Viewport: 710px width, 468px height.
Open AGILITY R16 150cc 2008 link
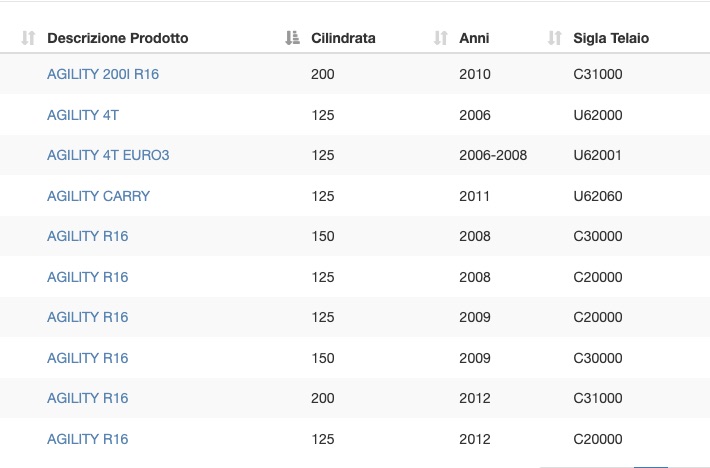(88, 236)
